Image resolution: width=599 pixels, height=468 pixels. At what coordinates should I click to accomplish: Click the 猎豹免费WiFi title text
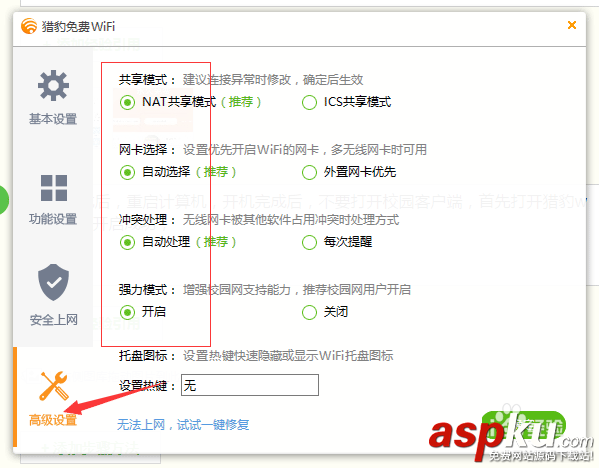(x=78, y=26)
